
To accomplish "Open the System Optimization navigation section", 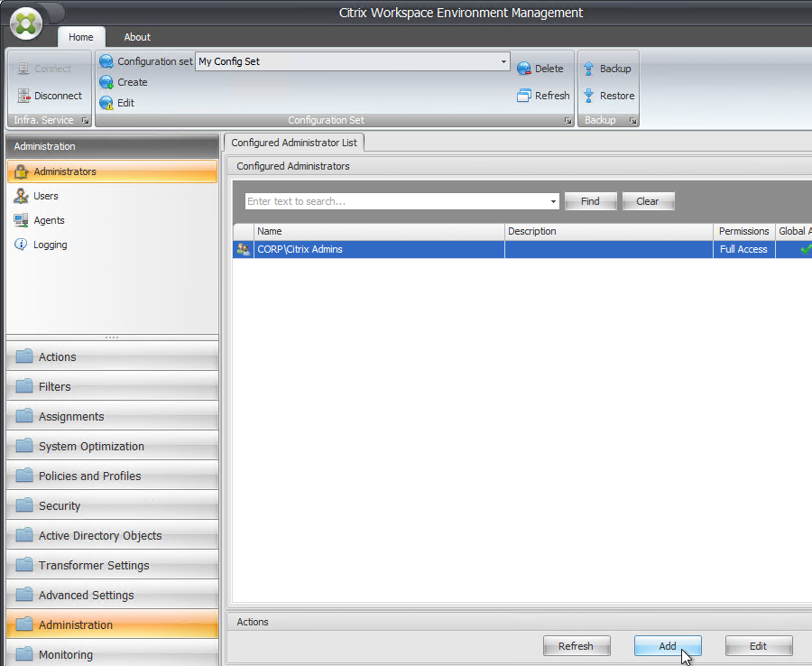I will [113, 446].
